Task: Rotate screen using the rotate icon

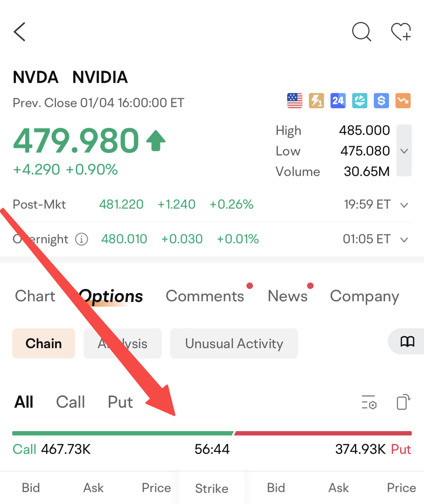Action: coord(403,402)
